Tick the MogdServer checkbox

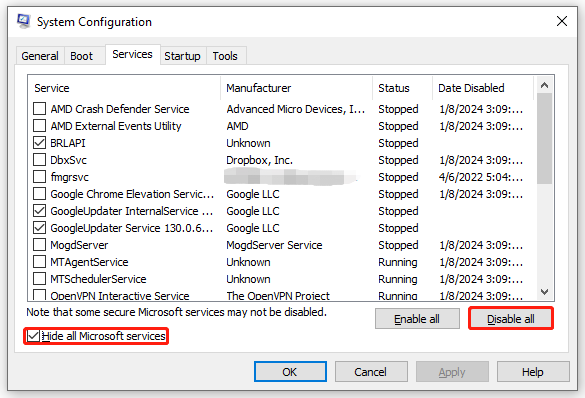click(x=40, y=245)
